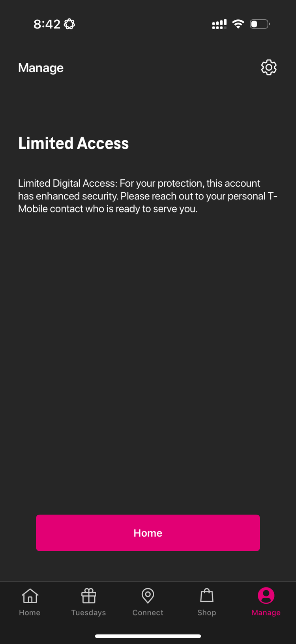Tap the battery indicator icon

pos(260,24)
